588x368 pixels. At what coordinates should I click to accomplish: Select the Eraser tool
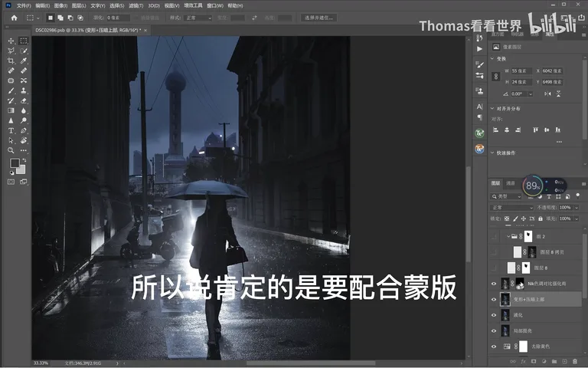[24, 100]
